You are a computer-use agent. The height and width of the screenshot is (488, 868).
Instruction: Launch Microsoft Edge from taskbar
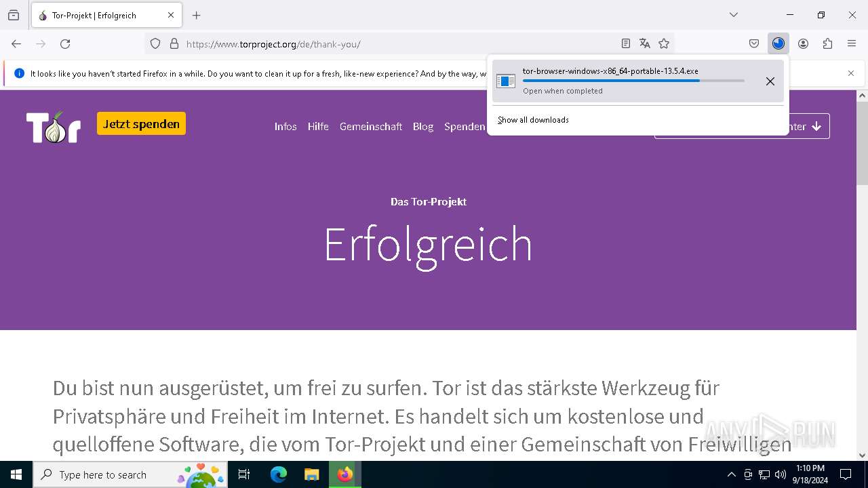279,474
